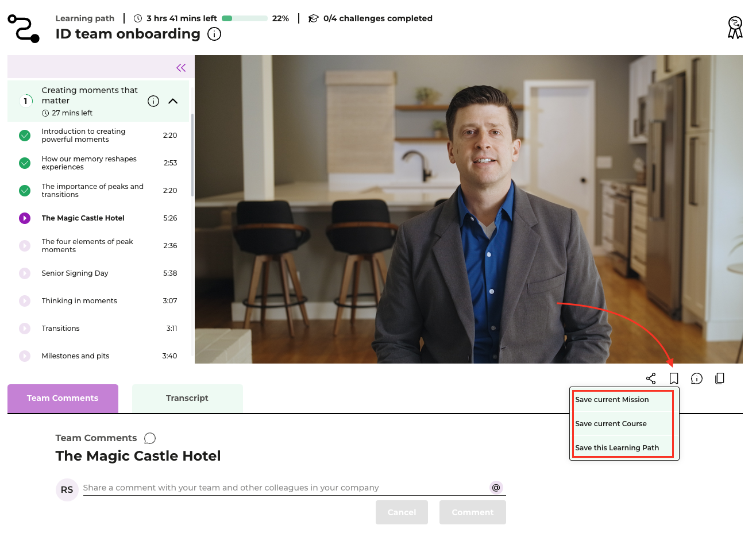The height and width of the screenshot is (533, 756).
Task: Click completed checkmark for Introduction to creating powerful moments
Action: [25, 136]
